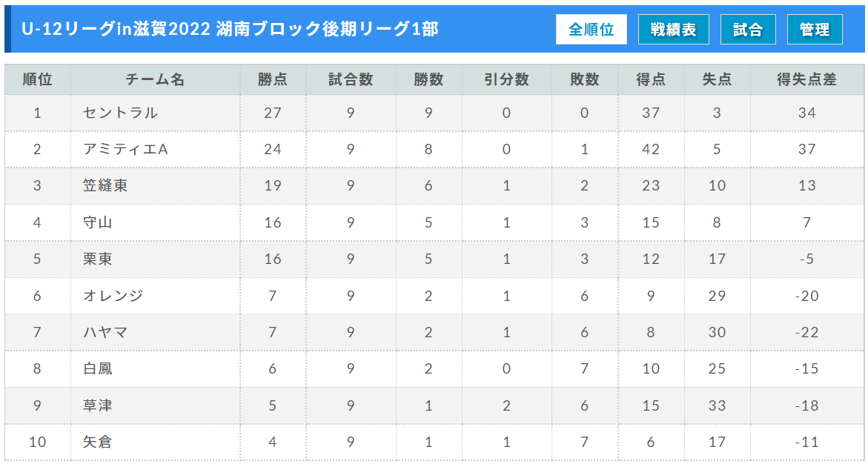Switch to the 戦績表 tab
Viewport: 868px width, 467px height.
(673, 30)
